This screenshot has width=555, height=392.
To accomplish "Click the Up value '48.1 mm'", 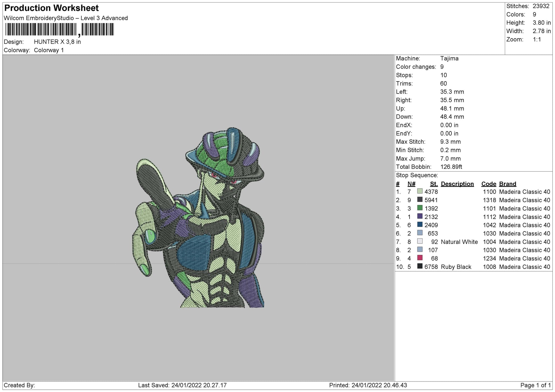I will tap(452, 109).
